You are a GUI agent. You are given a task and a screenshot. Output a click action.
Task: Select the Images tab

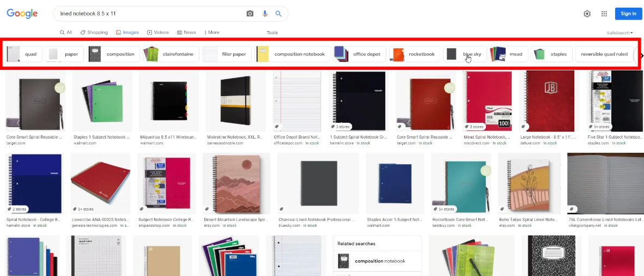pyautogui.click(x=127, y=32)
